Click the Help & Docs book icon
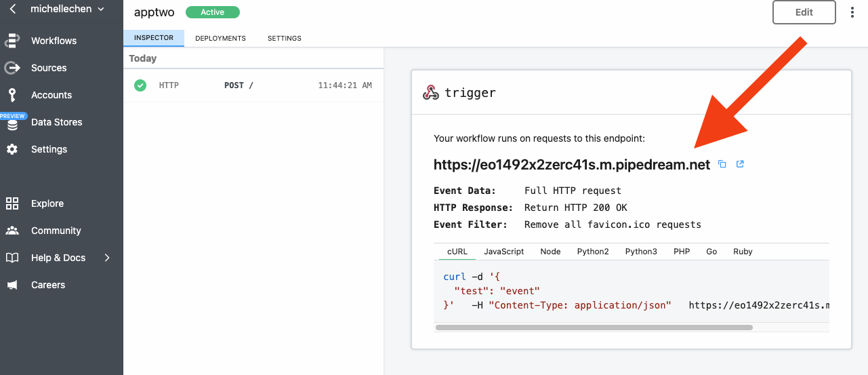868x375 pixels. [x=12, y=258]
